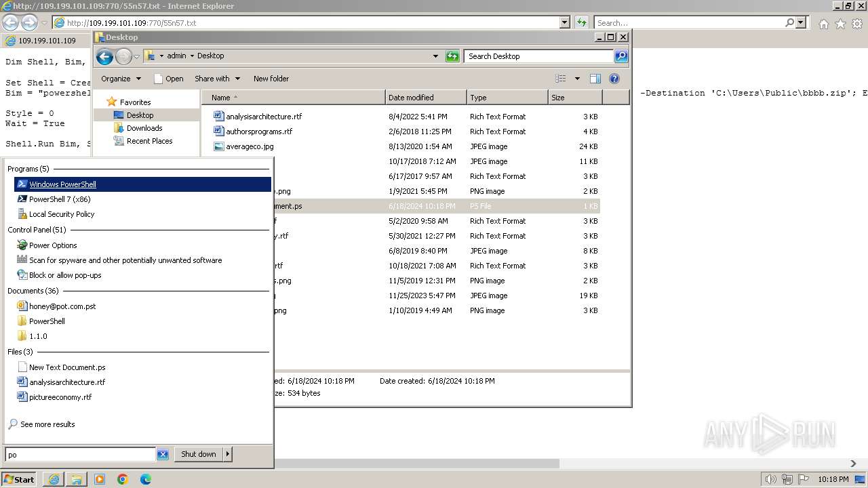
Task: Open IE Favorites star icon
Action: tap(840, 24)
